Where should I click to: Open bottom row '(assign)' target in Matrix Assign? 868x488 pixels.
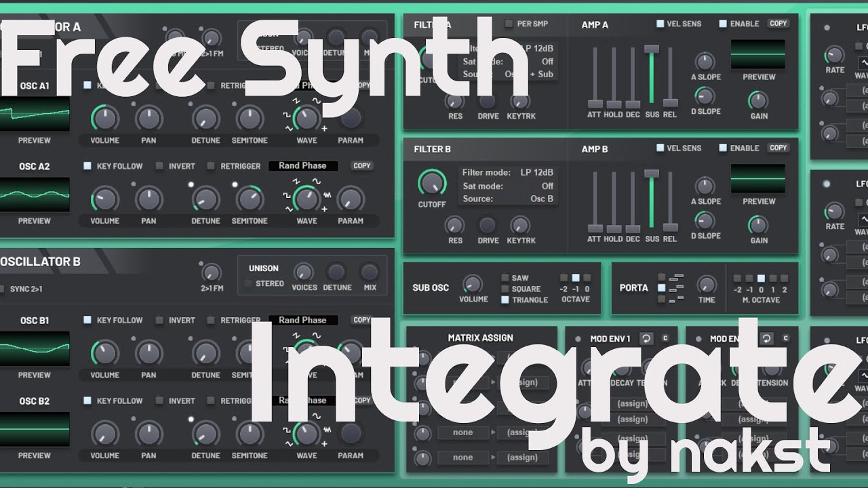click(522, 457)
